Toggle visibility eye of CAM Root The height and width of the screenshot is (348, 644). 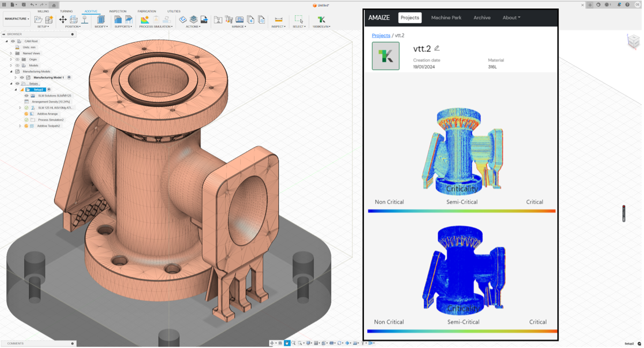coord(13,41)
